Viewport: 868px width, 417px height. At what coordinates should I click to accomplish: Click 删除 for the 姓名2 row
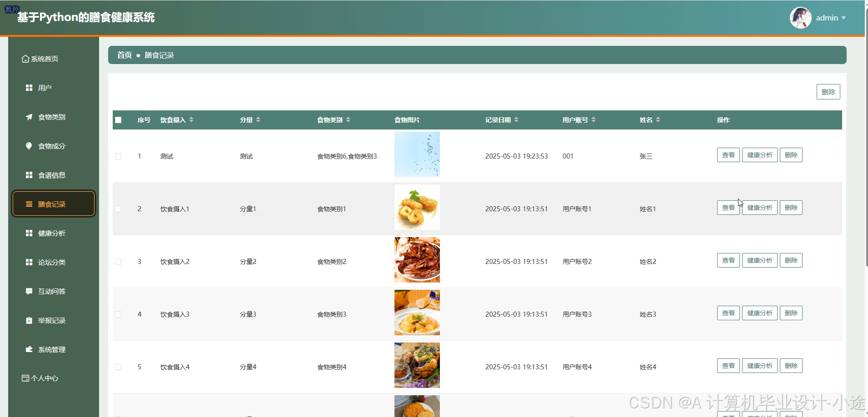(791, 260)
